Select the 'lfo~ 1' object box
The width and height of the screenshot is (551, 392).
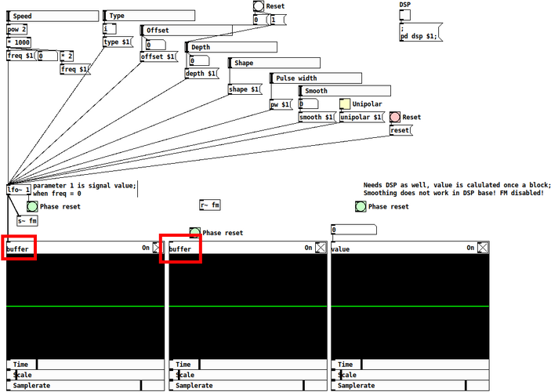pyautogui.click(x=19, y=190)
